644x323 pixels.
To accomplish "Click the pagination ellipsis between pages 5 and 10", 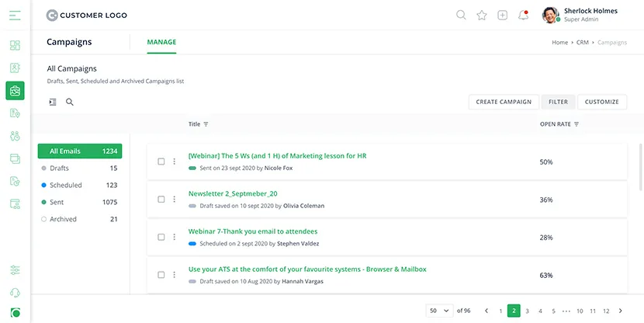I will click(x=566, y=311).
